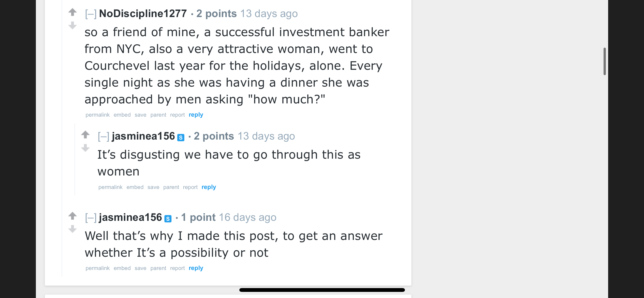This screenshot has width=644, height=298.
Task: Reply to NoDiscipline1277's comment
Action: 196,115
